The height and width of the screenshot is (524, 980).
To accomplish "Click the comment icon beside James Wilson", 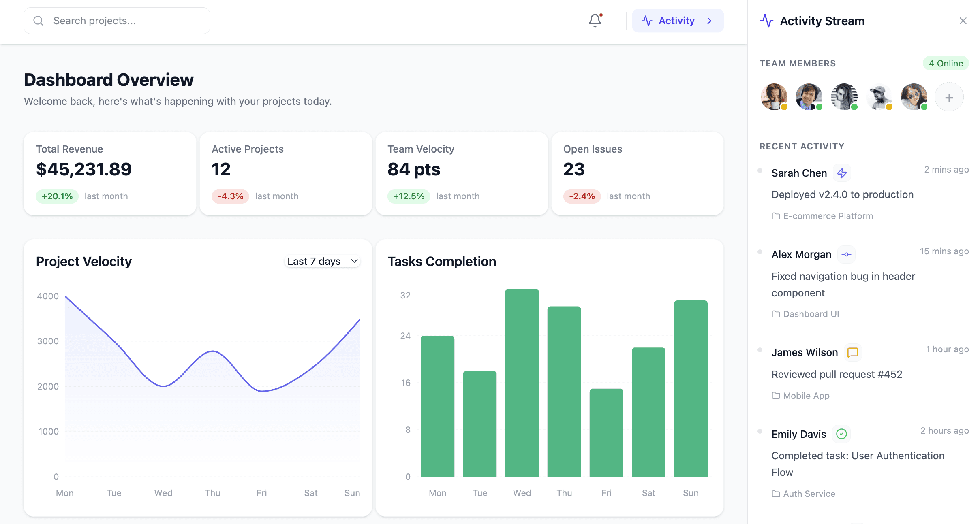I will click(x=853, y=352).
